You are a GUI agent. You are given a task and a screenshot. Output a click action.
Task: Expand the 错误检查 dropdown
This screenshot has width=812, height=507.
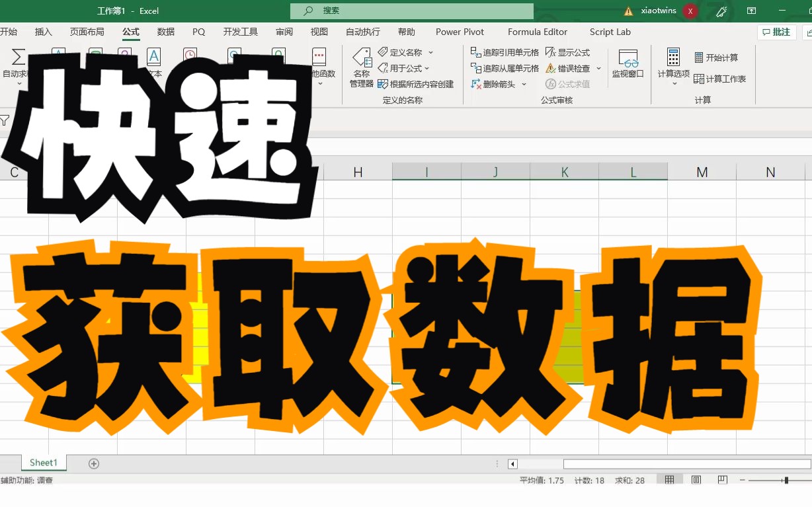(x=598, y=67)
